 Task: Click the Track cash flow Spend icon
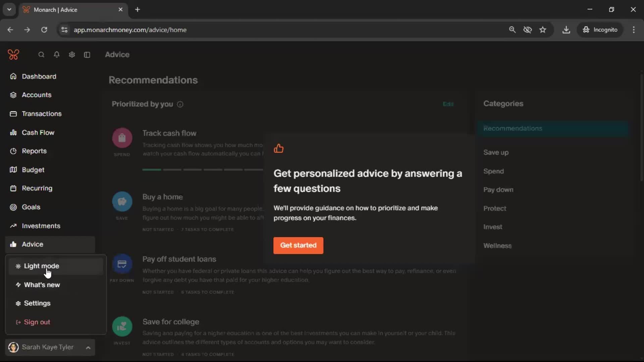tap(122, 138)
